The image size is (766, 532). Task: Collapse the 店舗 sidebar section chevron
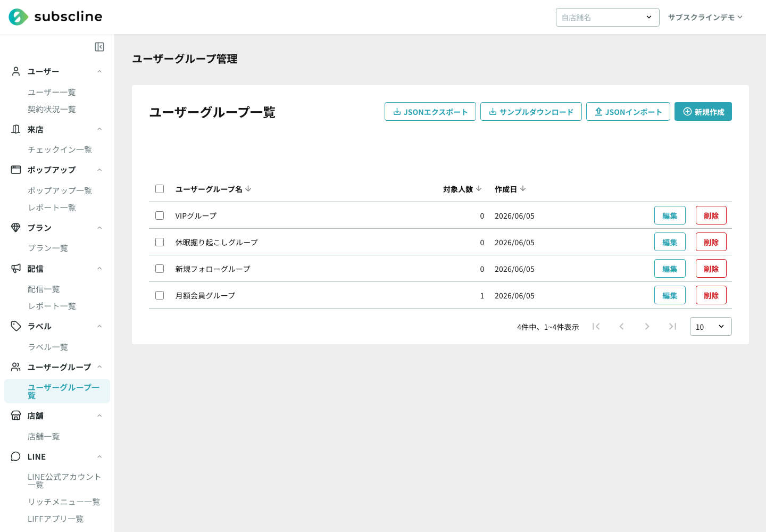click(x=99, y=415)
